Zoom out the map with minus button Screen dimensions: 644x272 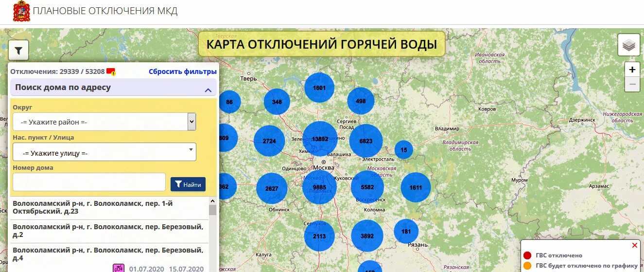[632, 84]
